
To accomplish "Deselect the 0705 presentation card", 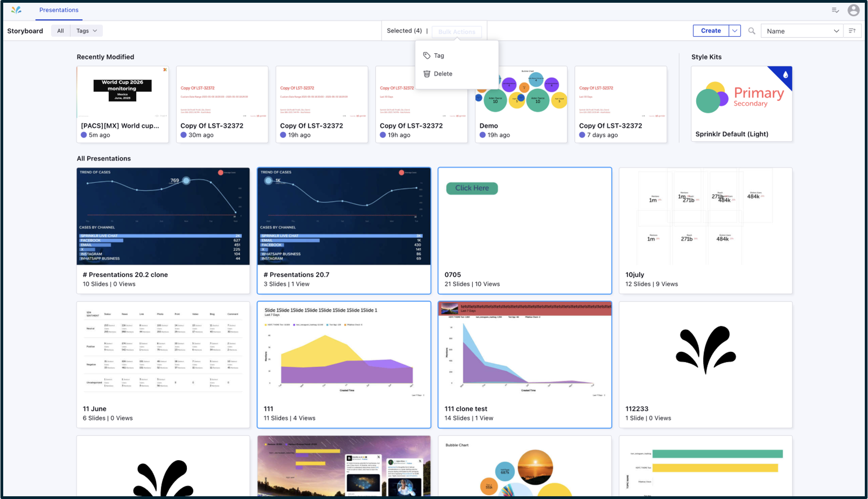I will (525, 231).
